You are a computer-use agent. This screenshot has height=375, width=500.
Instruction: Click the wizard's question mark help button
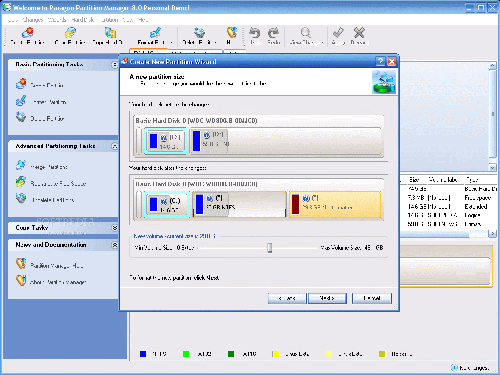380,61
